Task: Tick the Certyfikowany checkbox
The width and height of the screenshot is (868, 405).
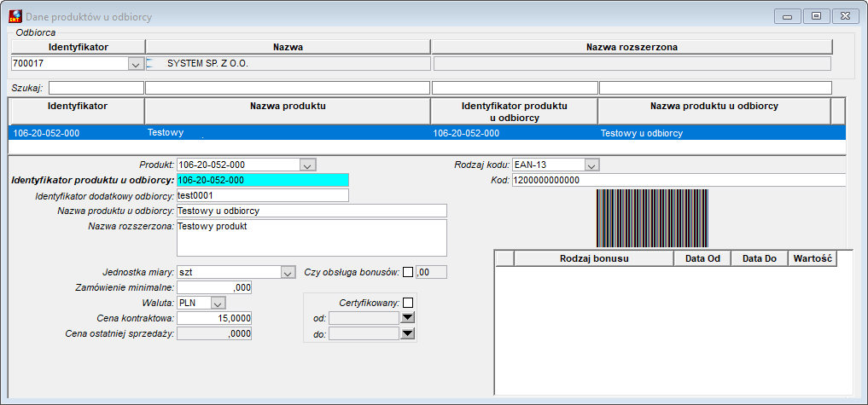Action: (x=408, y=303)
